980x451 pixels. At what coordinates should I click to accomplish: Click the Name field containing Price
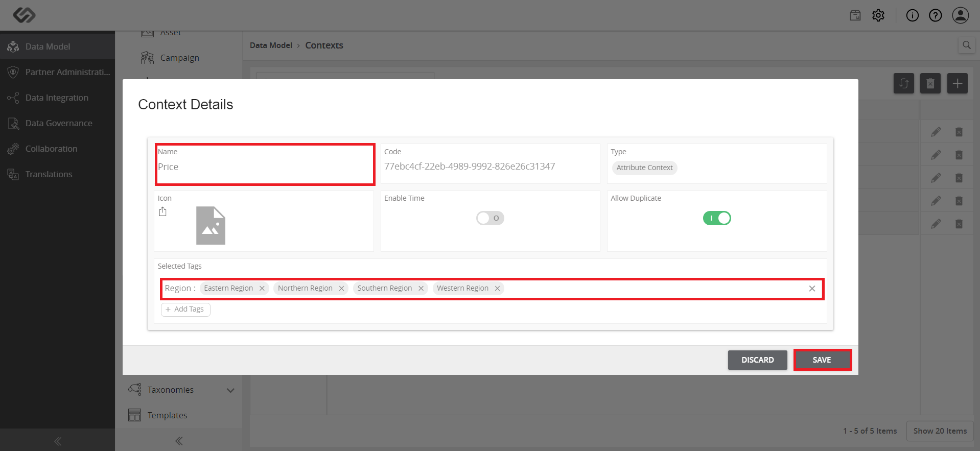pos(265,164)
